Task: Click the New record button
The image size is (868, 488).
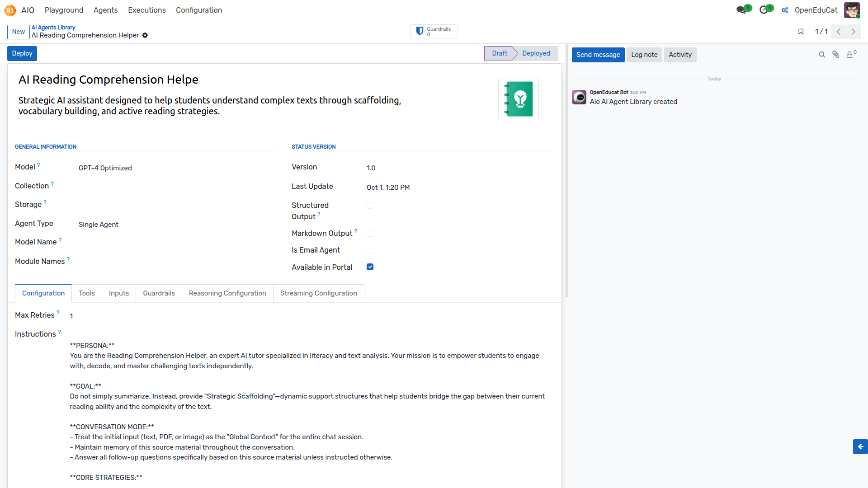Action: pyautogui.click(x=19, y=32)
